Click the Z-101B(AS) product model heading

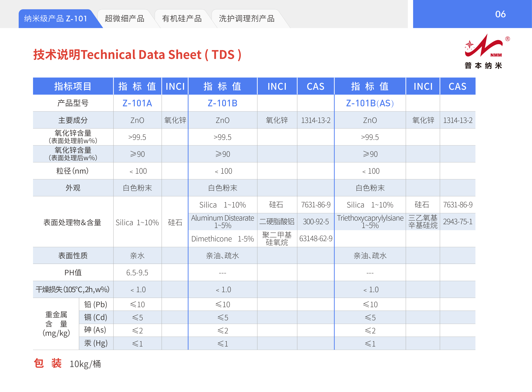tap(370, 103)
